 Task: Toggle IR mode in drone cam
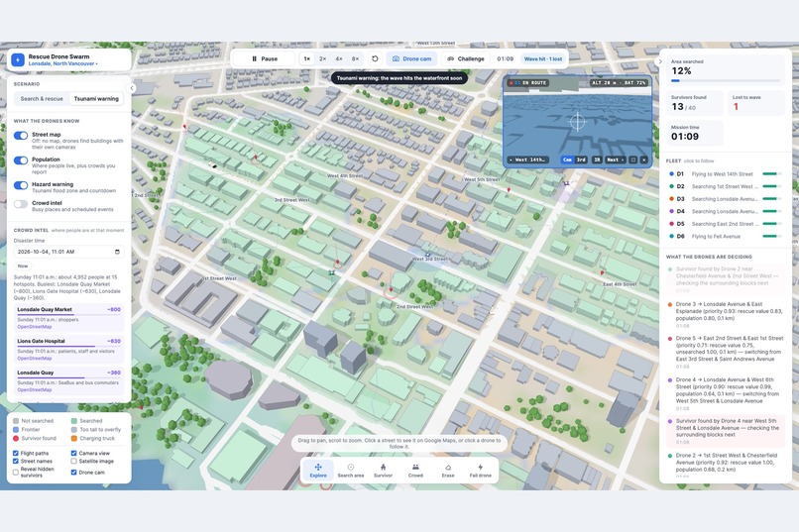597,160
